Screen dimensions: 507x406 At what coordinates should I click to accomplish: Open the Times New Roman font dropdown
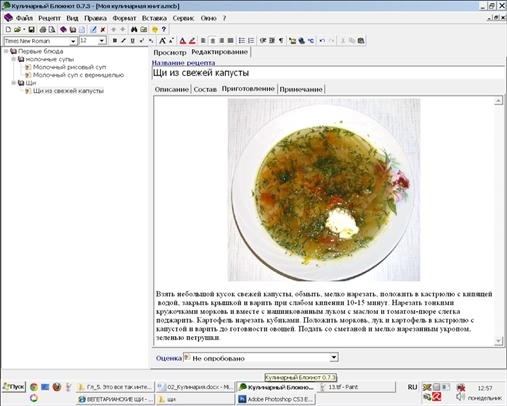pyautogui.click(x=73, y=41)
